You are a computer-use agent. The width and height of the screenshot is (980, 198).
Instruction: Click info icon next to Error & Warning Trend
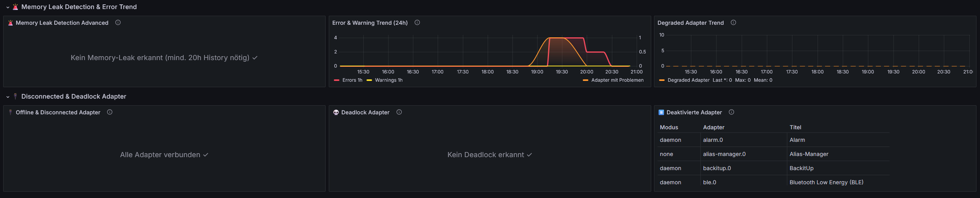tap(417, 23)
